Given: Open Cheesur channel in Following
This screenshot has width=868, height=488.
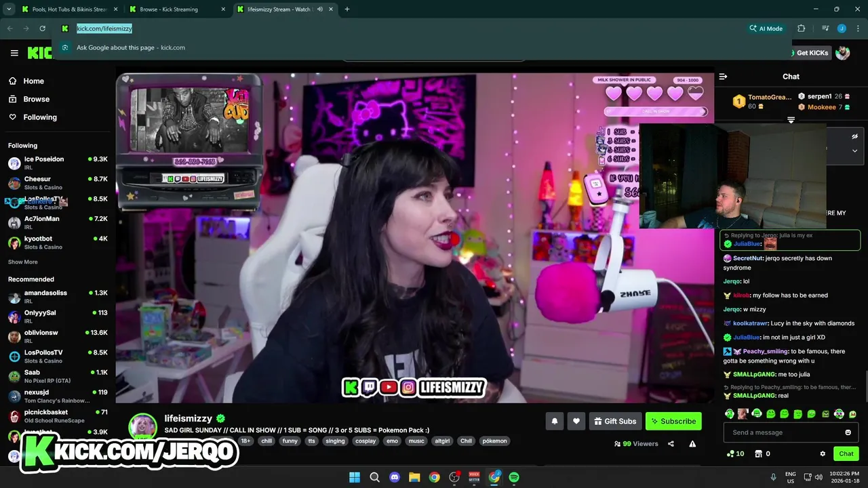Looking at the screenshot, I should pos(58,183).
